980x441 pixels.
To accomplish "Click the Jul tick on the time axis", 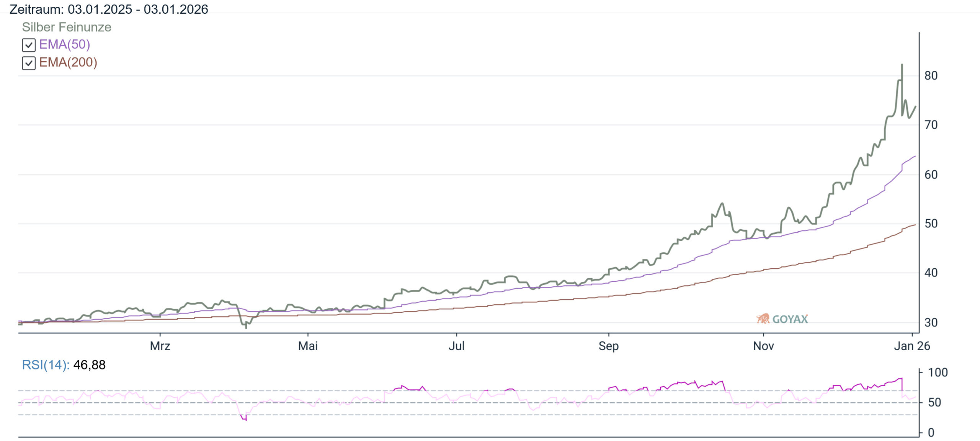I will click(456, 346).
